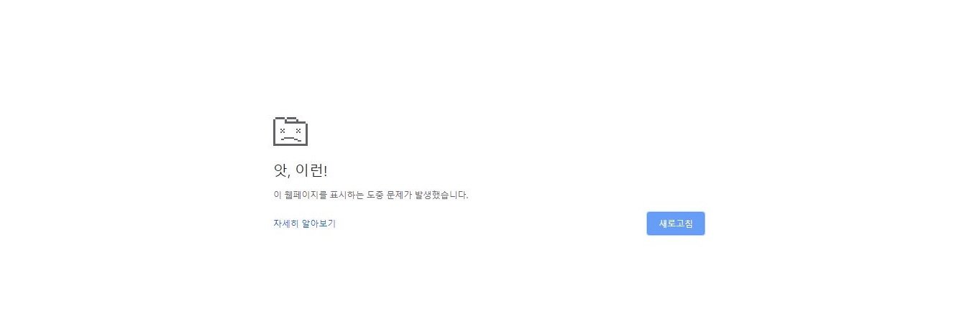The height and width of the screenshot is (327, 980).
Task: Click the 앗, 이런! heading text
Action: click(x=301, y=170)
